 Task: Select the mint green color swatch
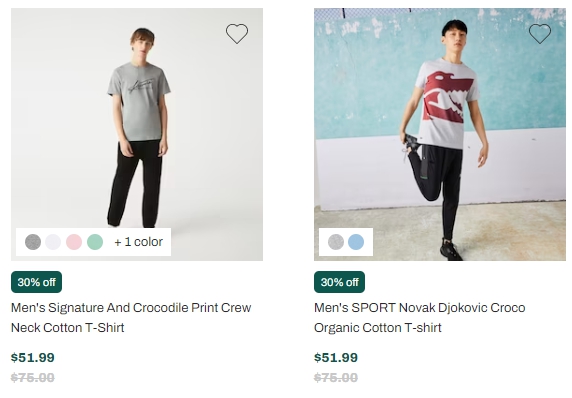(95, 242)
